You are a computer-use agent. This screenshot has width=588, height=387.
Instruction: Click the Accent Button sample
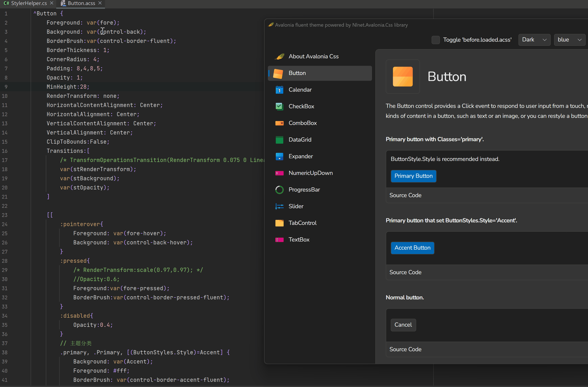(x=412, y=248)
